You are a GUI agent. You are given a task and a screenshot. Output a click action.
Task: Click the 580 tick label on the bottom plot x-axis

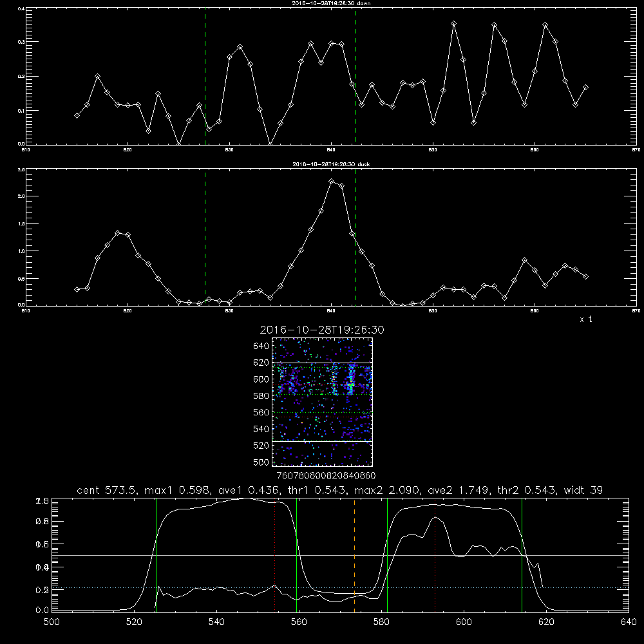click(x=381, y=622)
